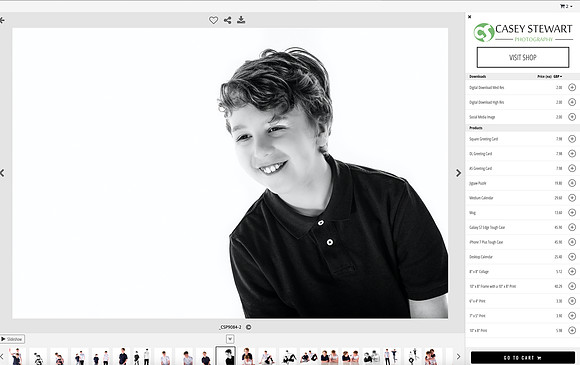The image size is (580, 365).
Task: Select the Mug product row label
Action: (472, 213)
